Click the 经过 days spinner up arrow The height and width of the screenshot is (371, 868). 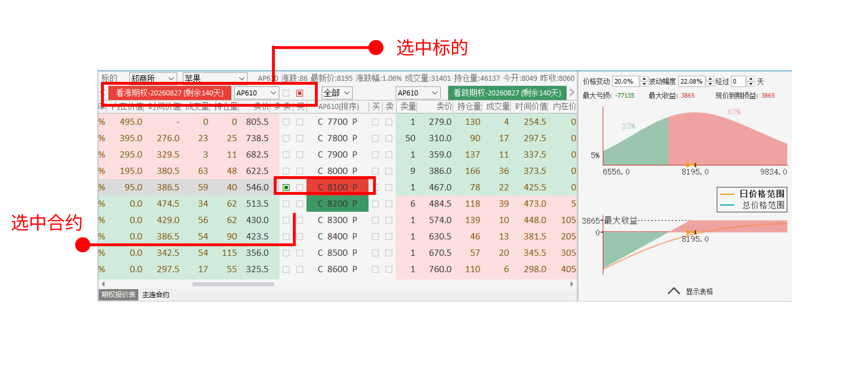[x=751, y=79]
